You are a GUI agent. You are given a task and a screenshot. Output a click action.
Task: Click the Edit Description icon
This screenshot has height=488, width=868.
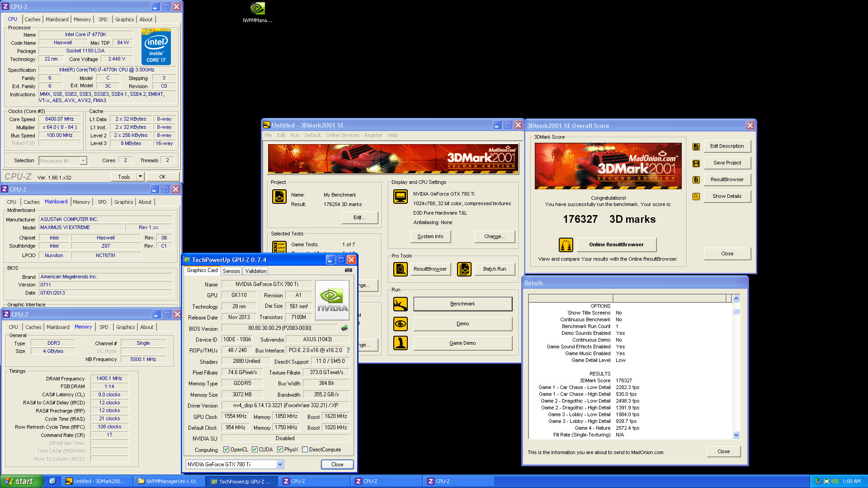696,146
